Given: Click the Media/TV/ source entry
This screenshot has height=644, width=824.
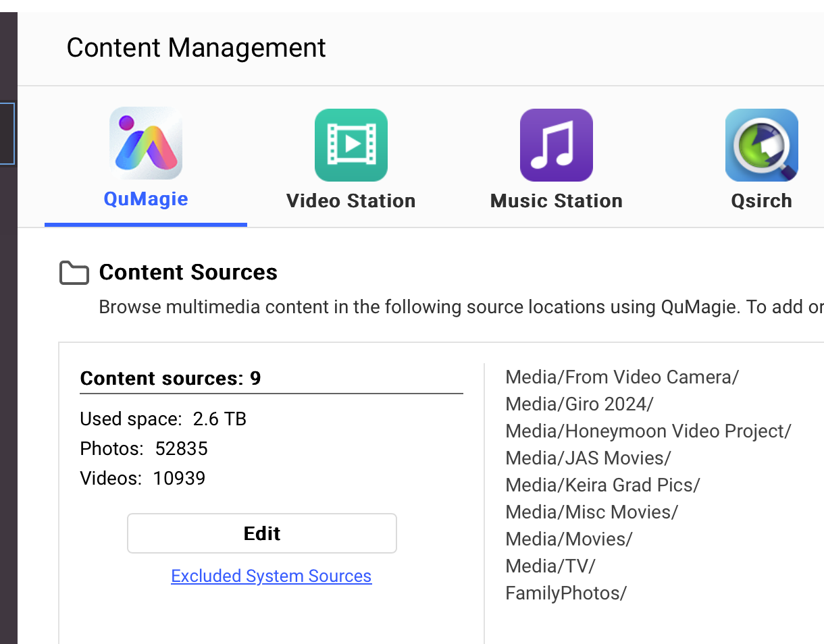Looking at the screenshot, I should click(x=550, y=566).
